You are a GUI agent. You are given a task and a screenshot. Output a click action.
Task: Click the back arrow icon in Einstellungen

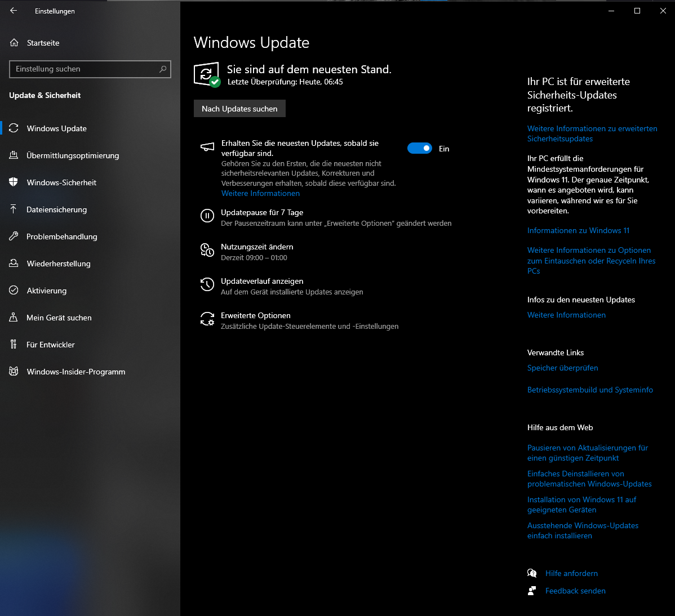click(x=14, y=11)
